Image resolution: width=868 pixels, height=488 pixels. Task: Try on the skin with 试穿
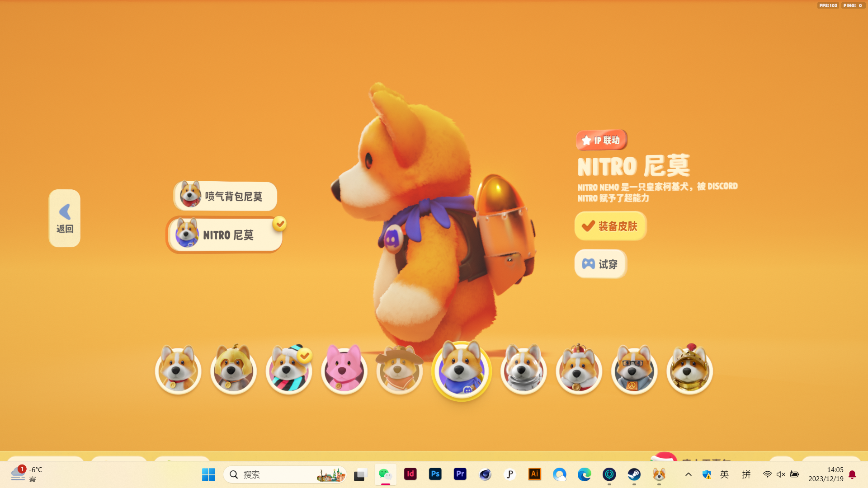(601, 264)
